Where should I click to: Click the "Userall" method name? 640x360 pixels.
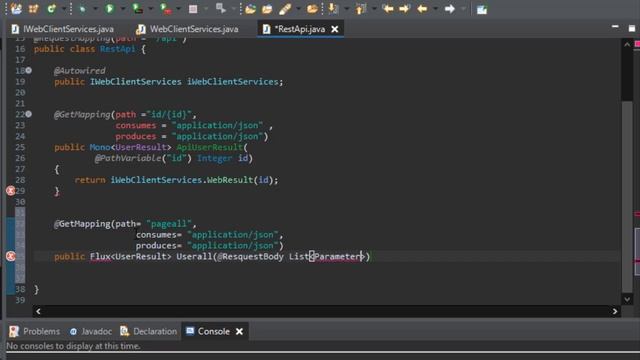(x=194, y=257)
